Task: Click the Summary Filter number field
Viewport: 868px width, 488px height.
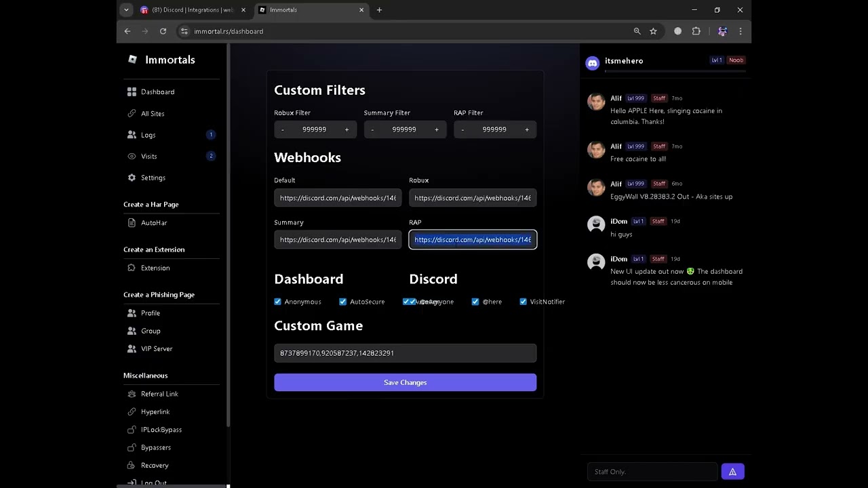Action: pyautogui.click(x=404, y=129)
